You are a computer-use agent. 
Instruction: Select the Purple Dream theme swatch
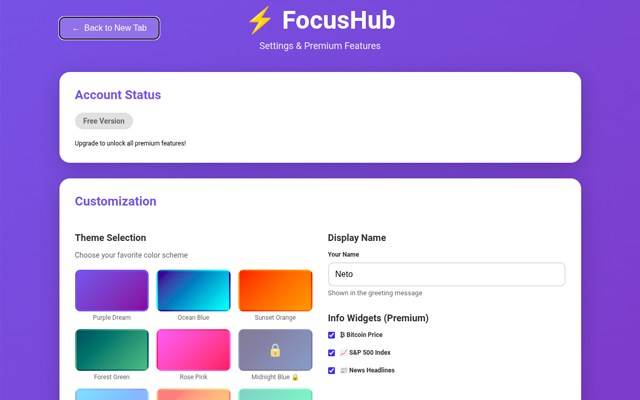coord(111,290)
